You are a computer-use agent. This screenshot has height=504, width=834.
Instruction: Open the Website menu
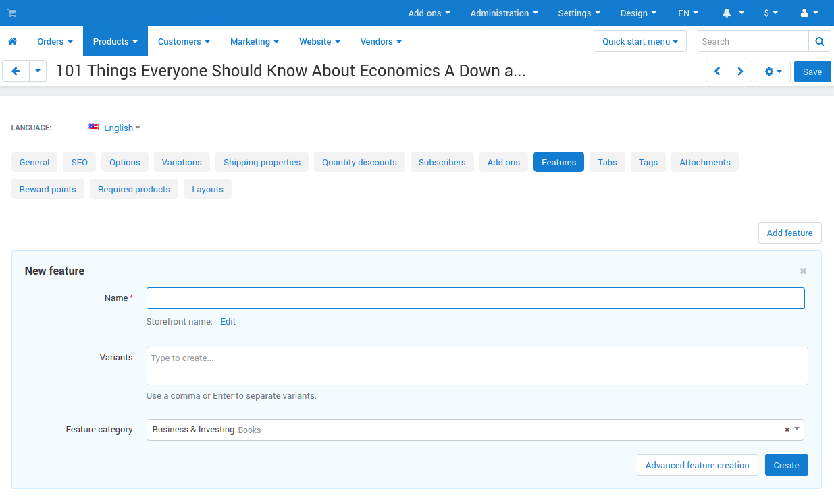pyautogui.click(x=319, y=41)
